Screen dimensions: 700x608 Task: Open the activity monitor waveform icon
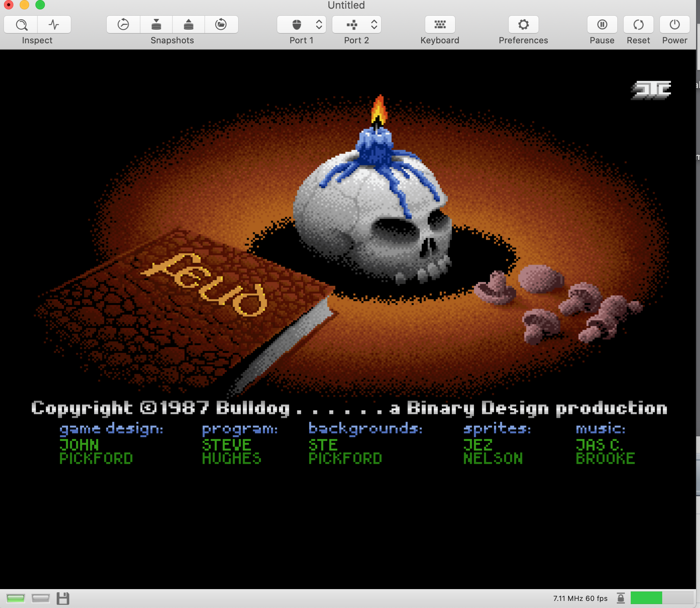click(x=54, y=25)
